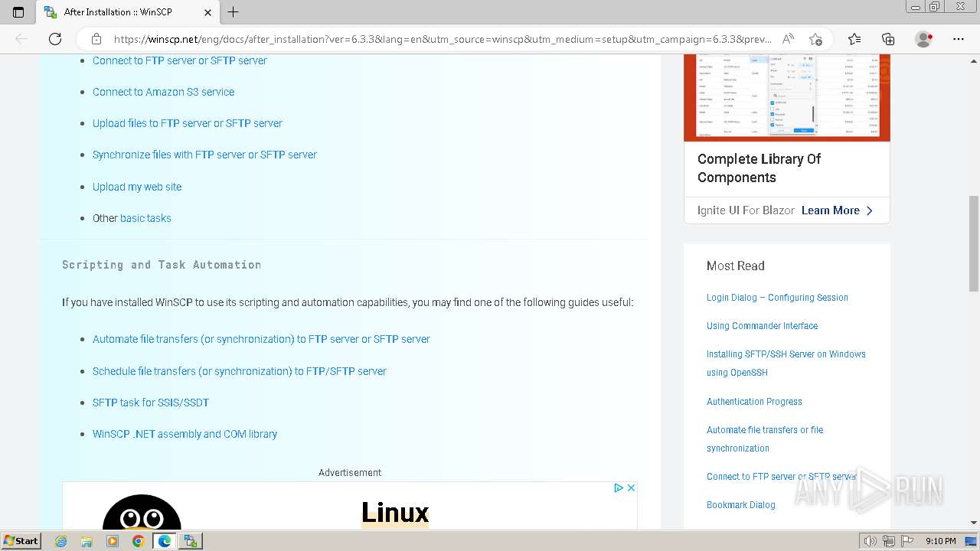980x551 pixels.
Task: Click the scrollbar down arrow
Action: (x=973, y=523)
